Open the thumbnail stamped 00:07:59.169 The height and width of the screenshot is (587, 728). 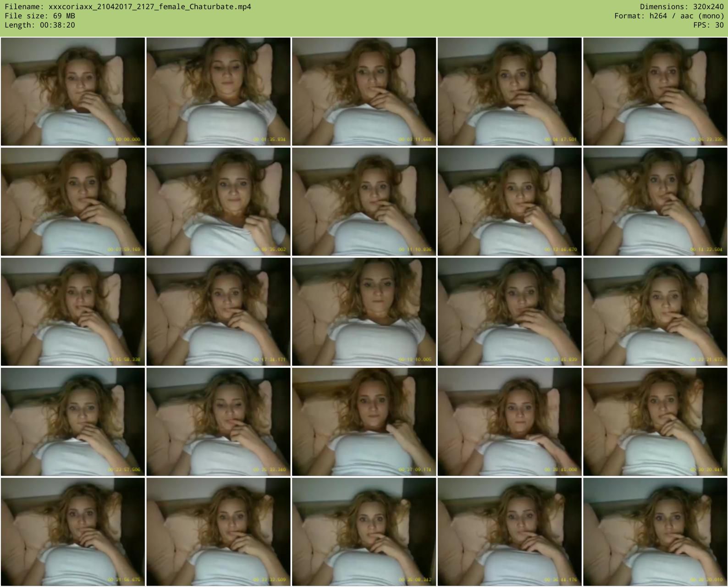(x=73, y=202)
